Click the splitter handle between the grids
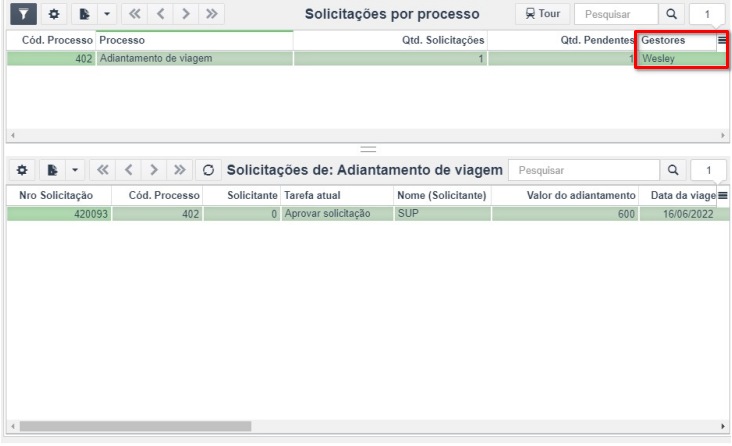 [x=368, y=149]
